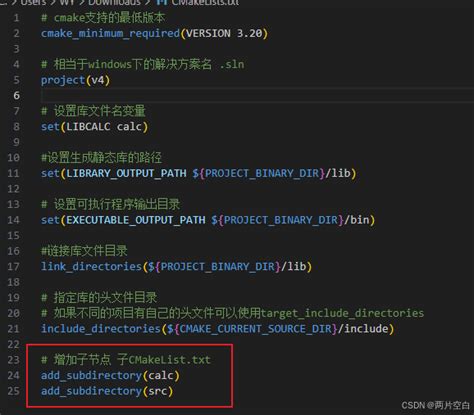
Task: Click line number 6 in the gutter
Action: tap(16, 95)
